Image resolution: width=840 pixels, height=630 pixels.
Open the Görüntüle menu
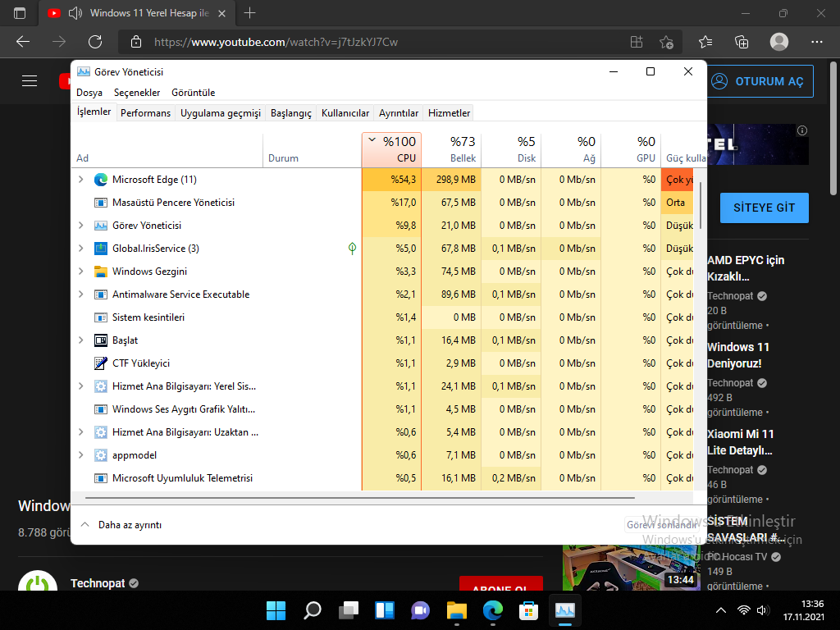coord(194,93)
